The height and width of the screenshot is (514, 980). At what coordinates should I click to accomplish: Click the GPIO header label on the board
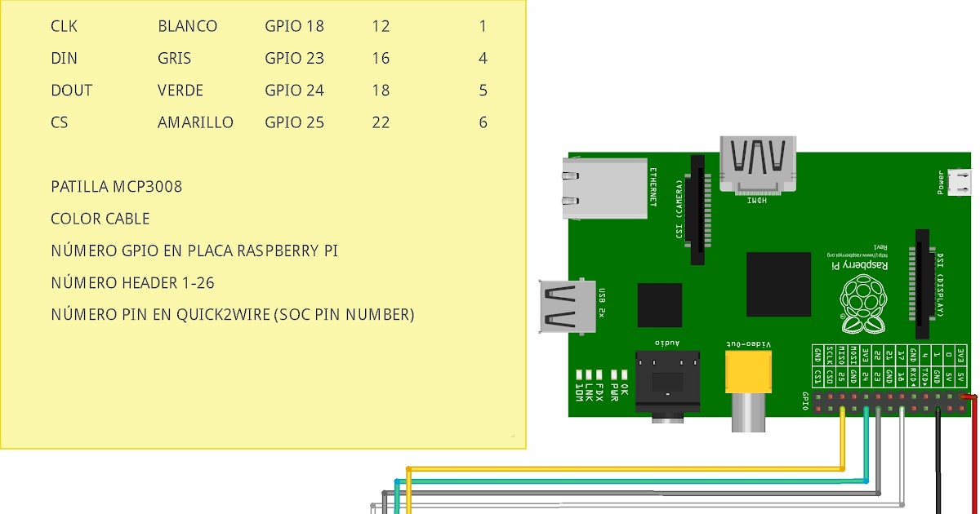click(804, 401)
